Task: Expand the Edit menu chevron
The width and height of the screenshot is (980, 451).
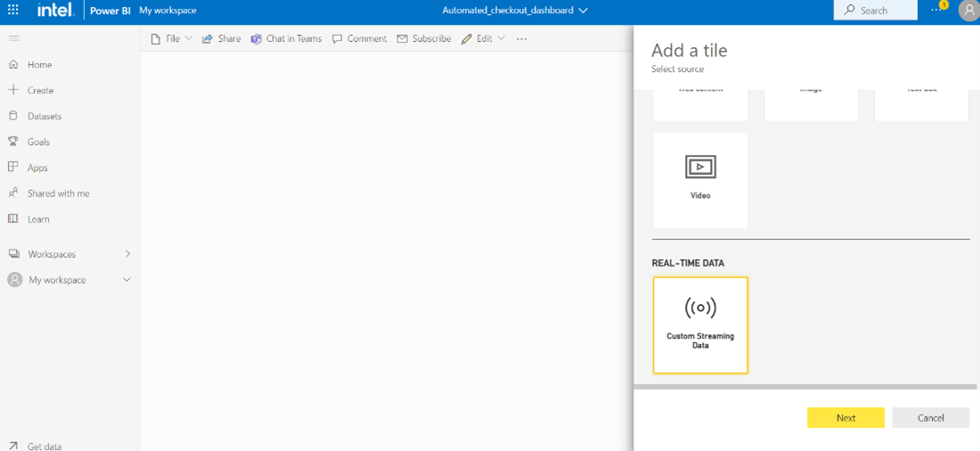Action: tap(501, 38)
